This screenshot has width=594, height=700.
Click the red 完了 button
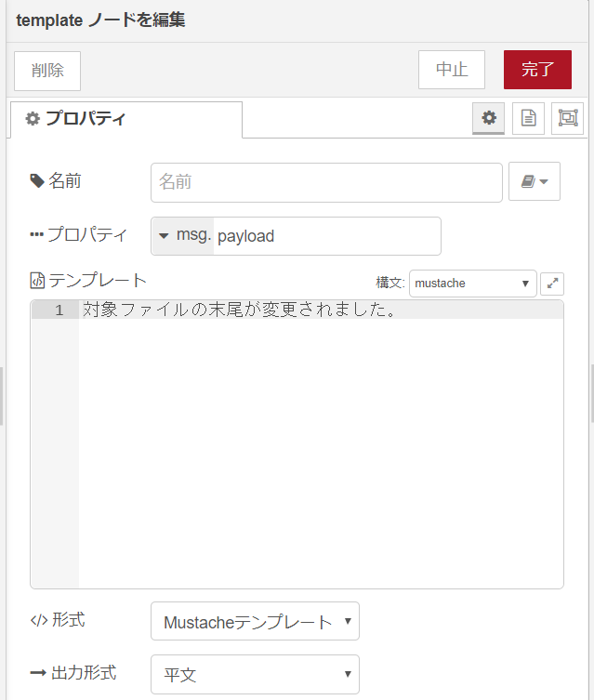point(537,70)
